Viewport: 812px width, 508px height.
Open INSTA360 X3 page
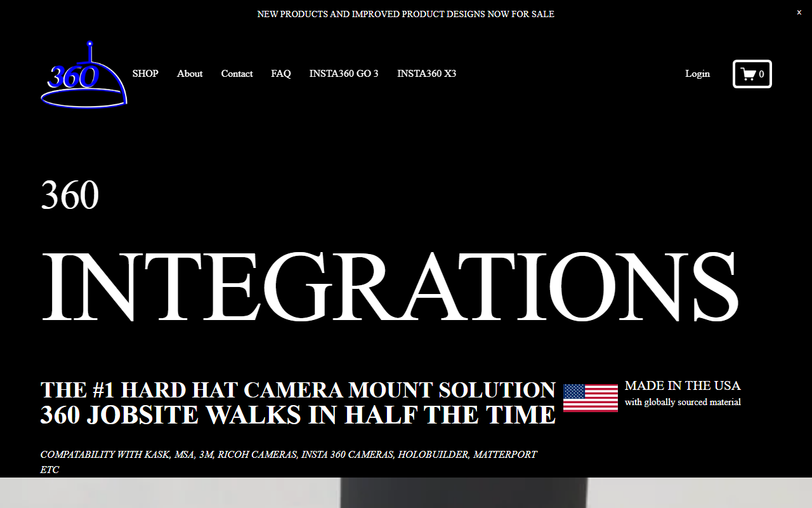coord(427,74)
